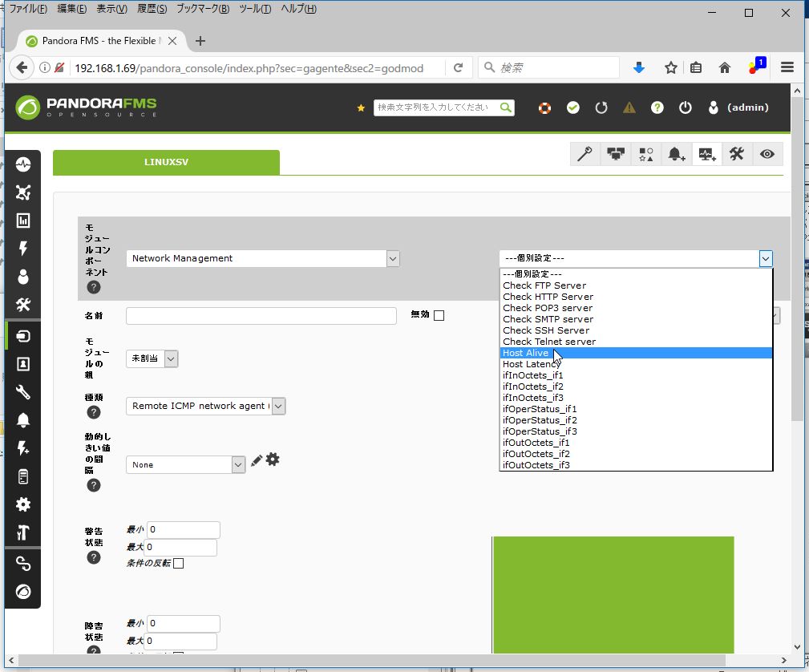
Task: Toggle 条件の反転 checkbox under 警告状態
Action: tap(179, 564)
